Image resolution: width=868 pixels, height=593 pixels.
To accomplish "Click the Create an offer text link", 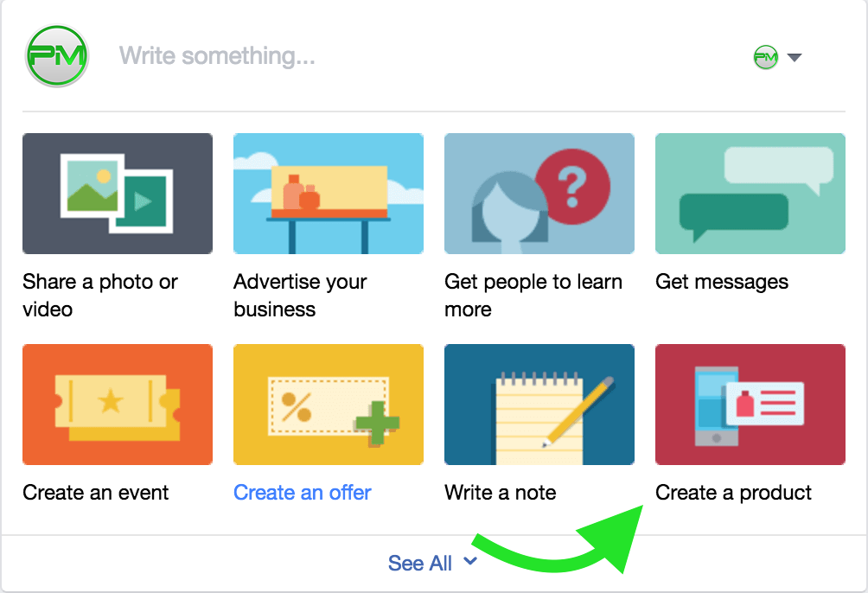I will 303,492.
